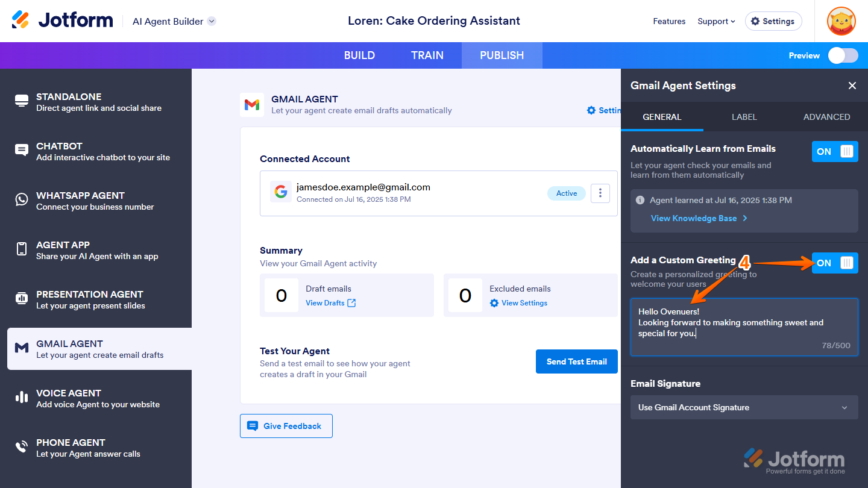
Task: Click the Send Test Email button
Action: point(577,361)
